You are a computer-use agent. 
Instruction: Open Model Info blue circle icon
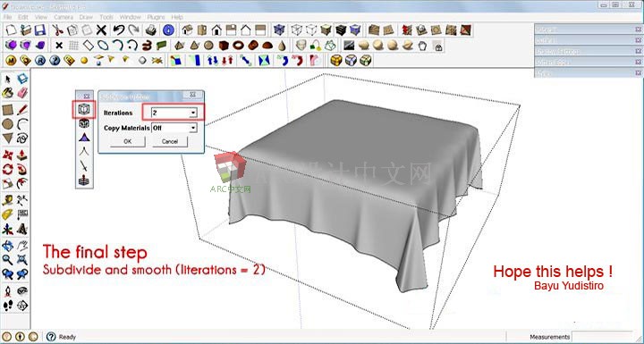(168, 30)
